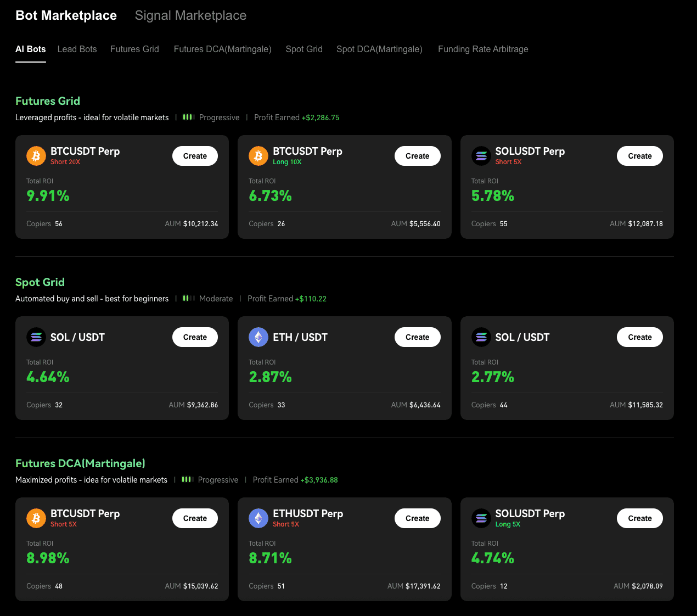Click Bitcoin icon on BTCUSDT Short 20X card

coord(36,156)
